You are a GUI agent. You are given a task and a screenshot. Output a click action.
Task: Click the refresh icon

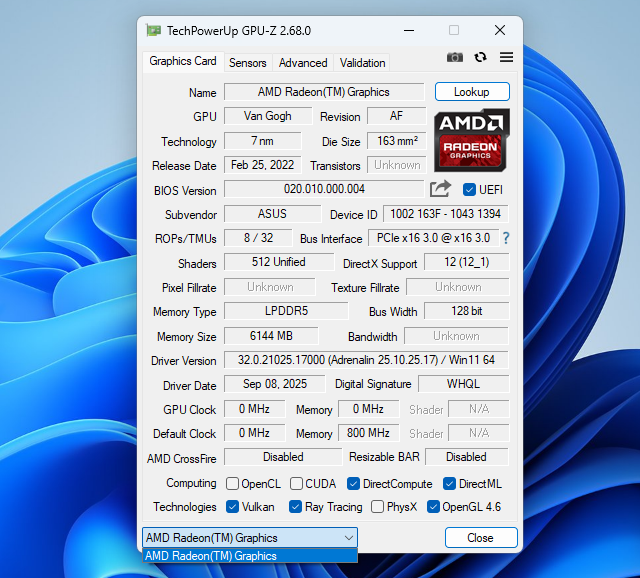(481, 58)
